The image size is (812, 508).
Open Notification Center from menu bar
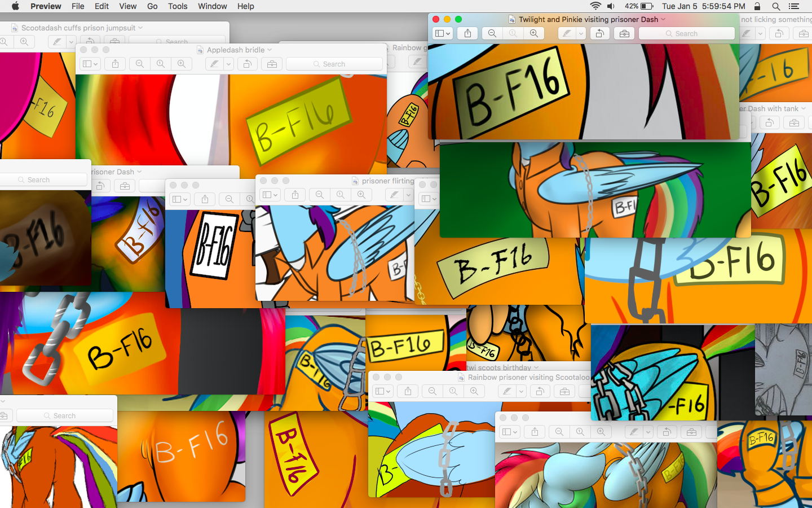pos(794,6)
